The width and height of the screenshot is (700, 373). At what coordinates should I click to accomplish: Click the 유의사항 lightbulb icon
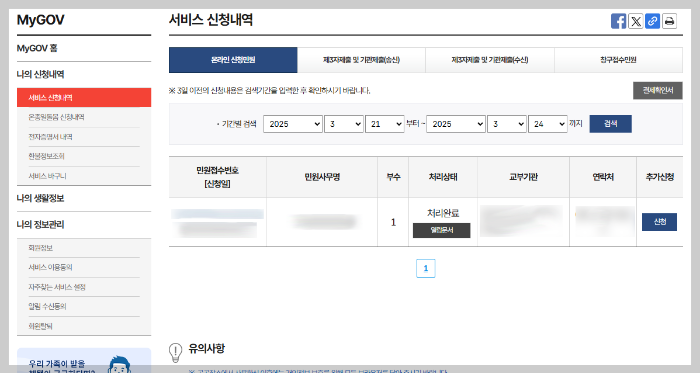click(175, 352)
